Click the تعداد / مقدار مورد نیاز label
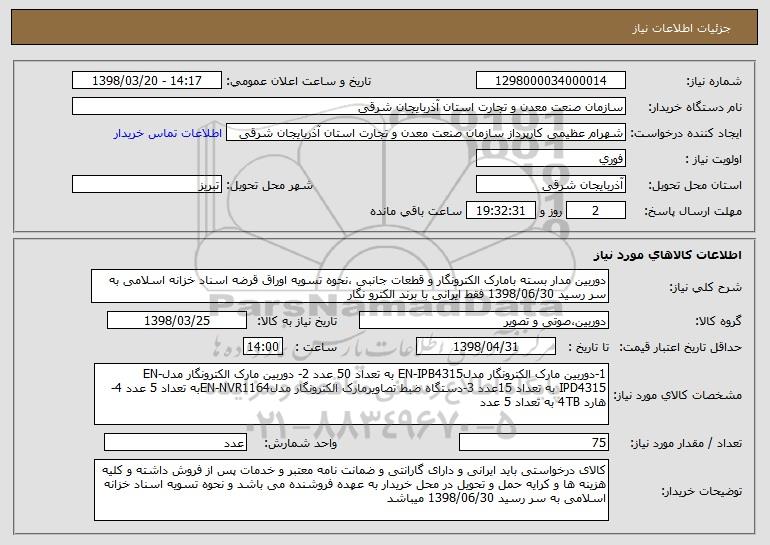Image resolution: width=770 pixels, height=545 pixels. pyautogui.click(x=686, y=443)
